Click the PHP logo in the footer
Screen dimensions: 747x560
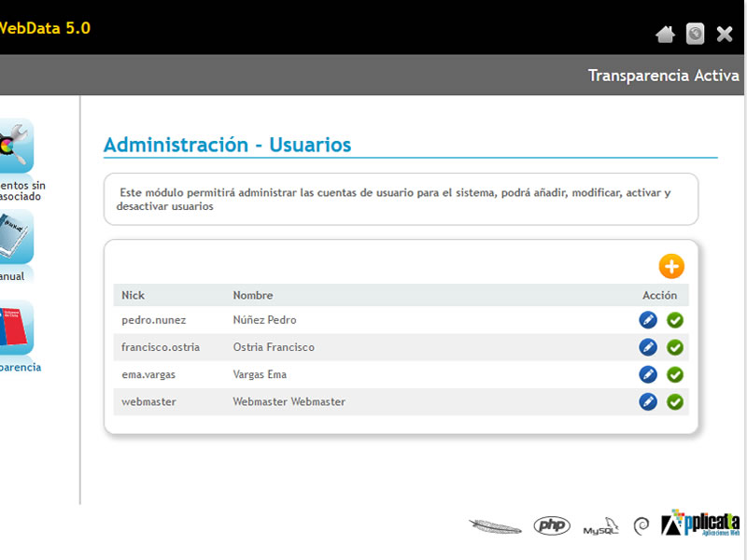coord(551,525)
